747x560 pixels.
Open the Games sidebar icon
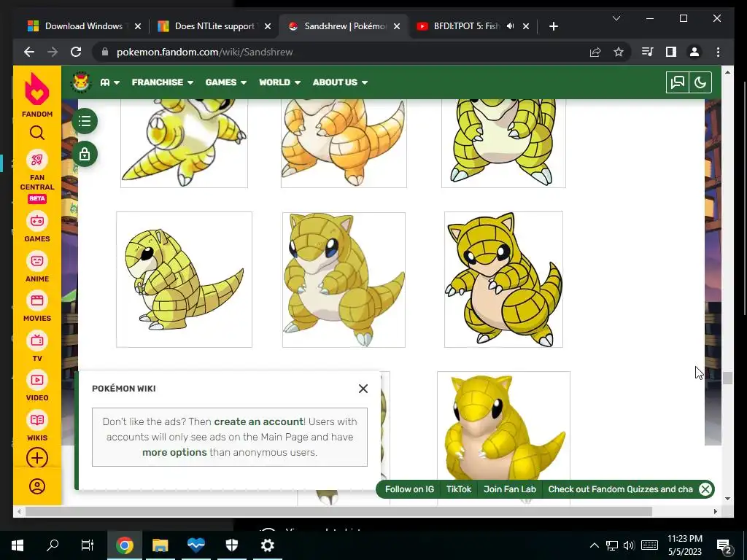click(x=36, y=221)
